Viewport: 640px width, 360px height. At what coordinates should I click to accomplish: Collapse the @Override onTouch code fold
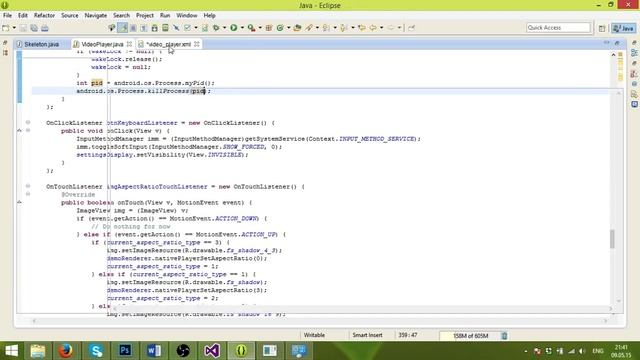(x=28, y=194)
